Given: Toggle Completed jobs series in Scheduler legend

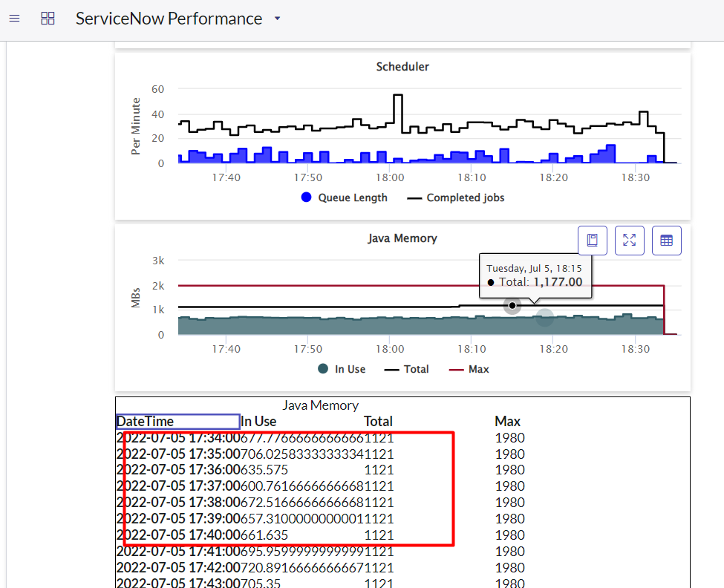Looking at the screenshot, I should tap(456, 197).
